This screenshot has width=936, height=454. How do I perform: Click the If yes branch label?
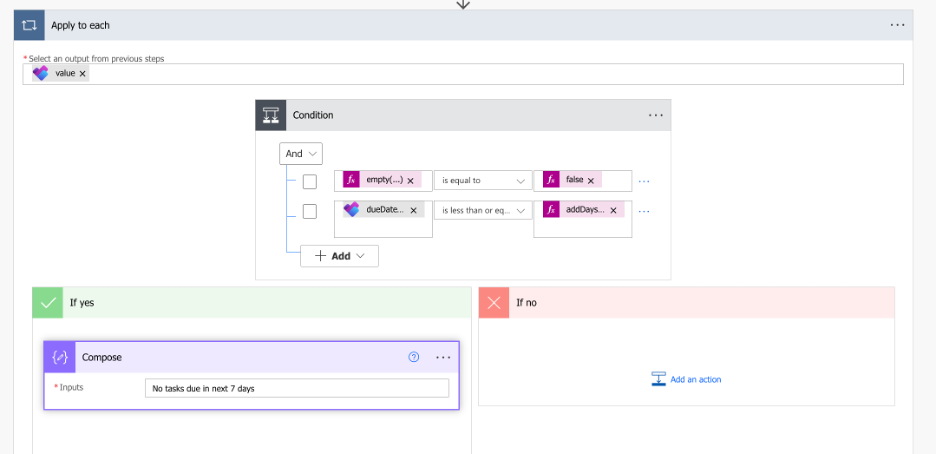pyautogui.click(x=82, y=302)
